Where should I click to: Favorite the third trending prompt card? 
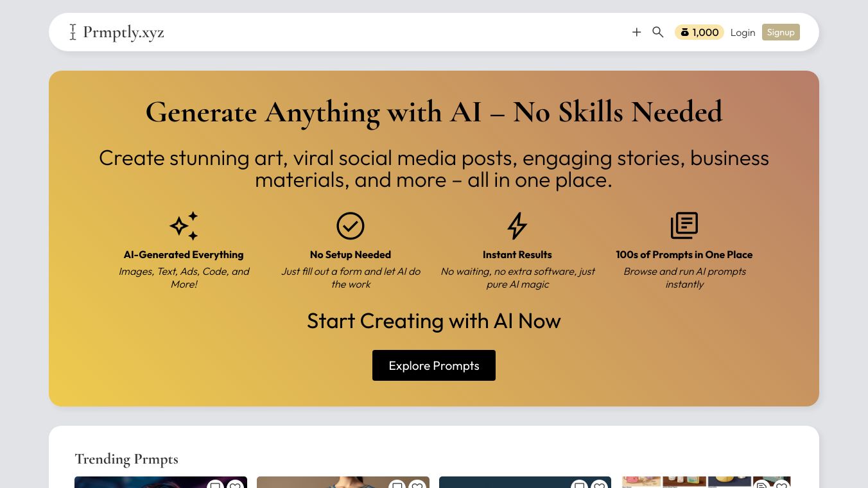(600, 485)
